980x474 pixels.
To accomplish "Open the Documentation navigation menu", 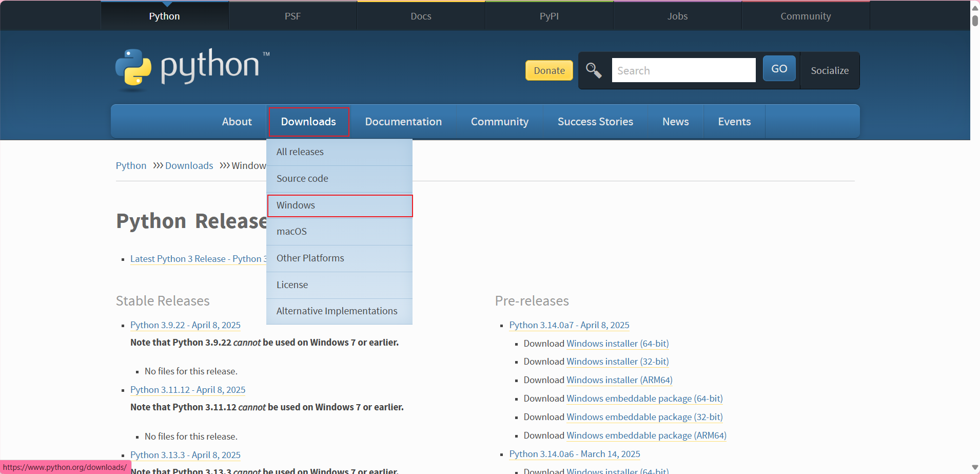I will [403, 122].
